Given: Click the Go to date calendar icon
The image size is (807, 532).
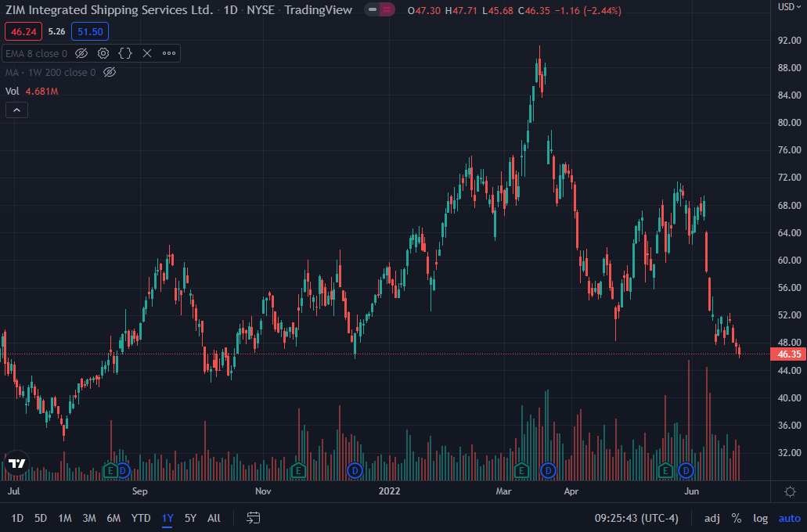Looking at the screenshot, I should coord(254,518).
